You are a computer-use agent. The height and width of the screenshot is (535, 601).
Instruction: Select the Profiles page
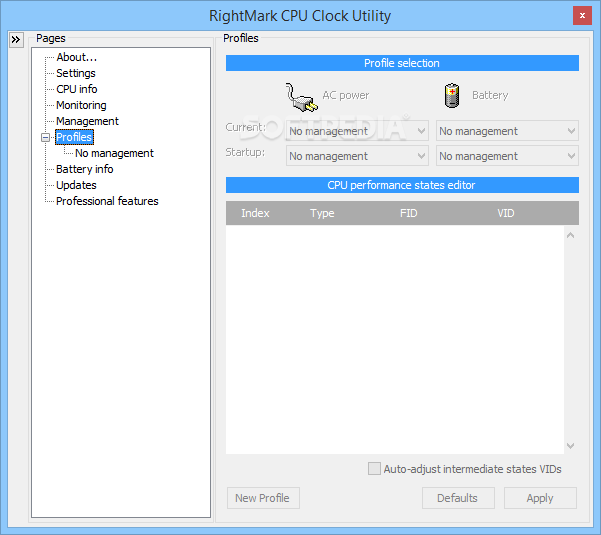(74, 137)
